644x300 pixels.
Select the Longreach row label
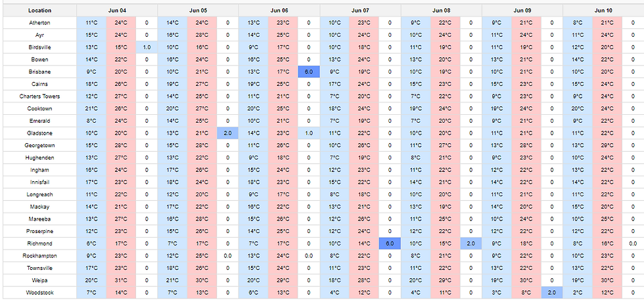coord(40,194)
